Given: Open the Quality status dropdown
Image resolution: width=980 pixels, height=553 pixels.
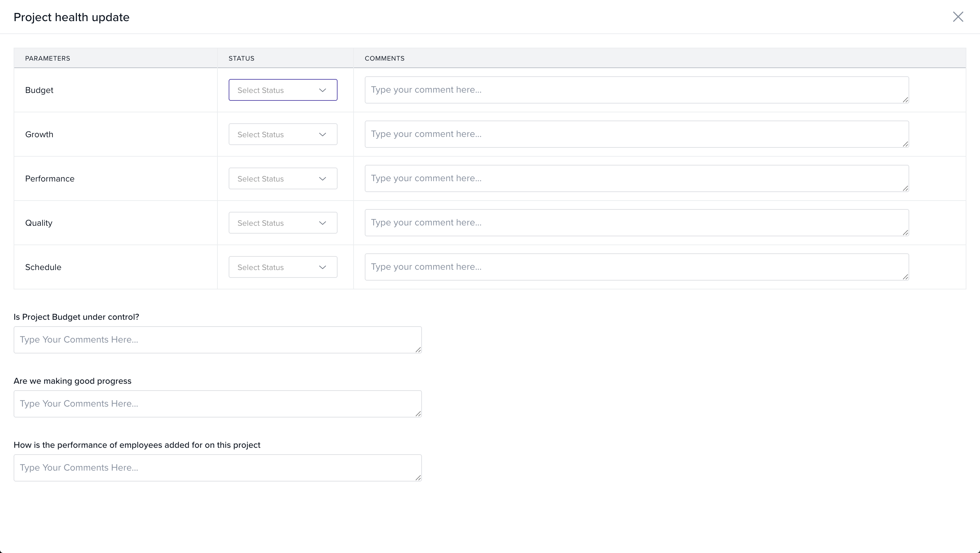Looking at the screenshot, I should [x=283, y=223].
